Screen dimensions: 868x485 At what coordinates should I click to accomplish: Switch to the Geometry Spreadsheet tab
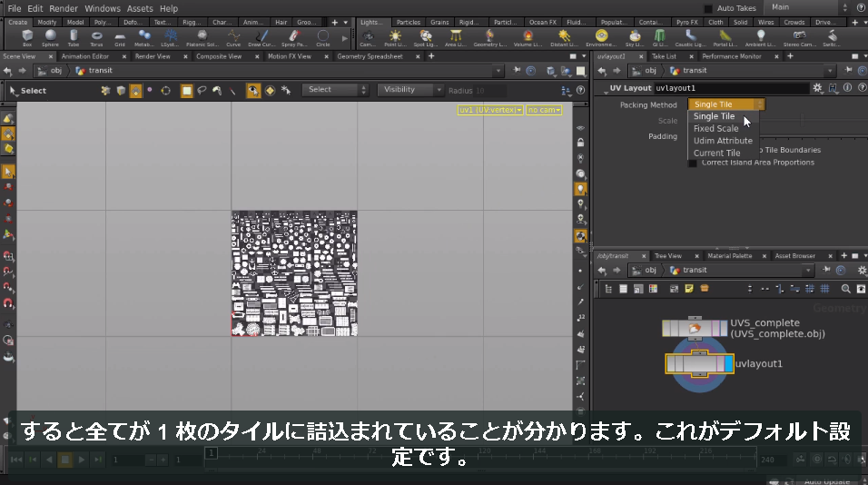(370, 56)
